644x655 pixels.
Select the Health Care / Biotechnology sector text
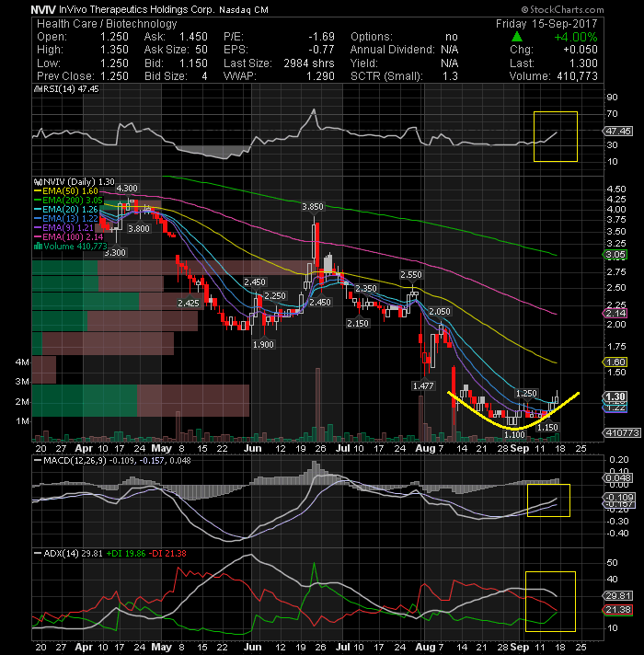(x=107, y=23)
